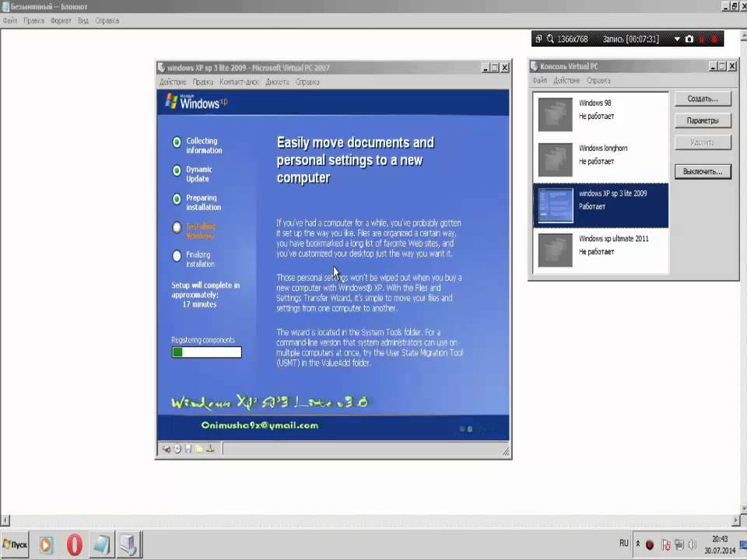
Task: Launch Opera from the taskbar
Action: (x=74, y=544)
